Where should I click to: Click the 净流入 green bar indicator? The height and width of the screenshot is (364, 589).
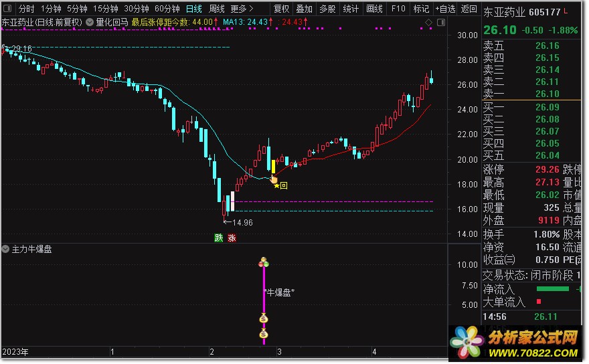point(553,289)
